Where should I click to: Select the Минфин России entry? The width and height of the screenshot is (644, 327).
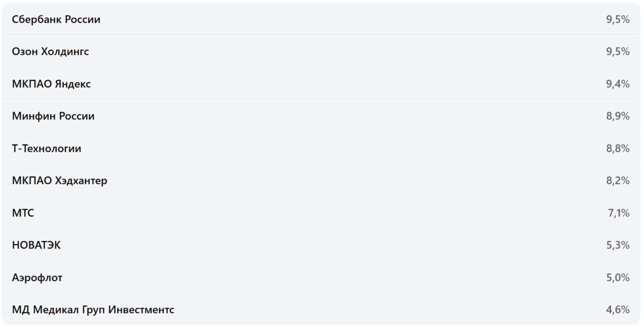pyautogui.click(x=53, y=116)
